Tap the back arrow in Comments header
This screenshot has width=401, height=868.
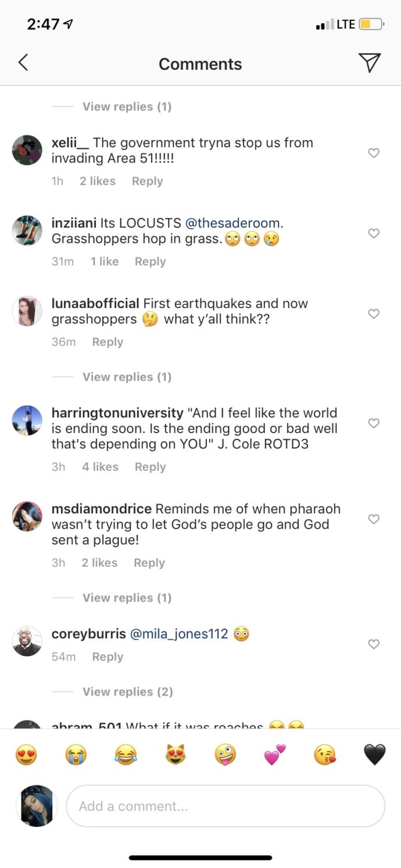coord(23,63)
